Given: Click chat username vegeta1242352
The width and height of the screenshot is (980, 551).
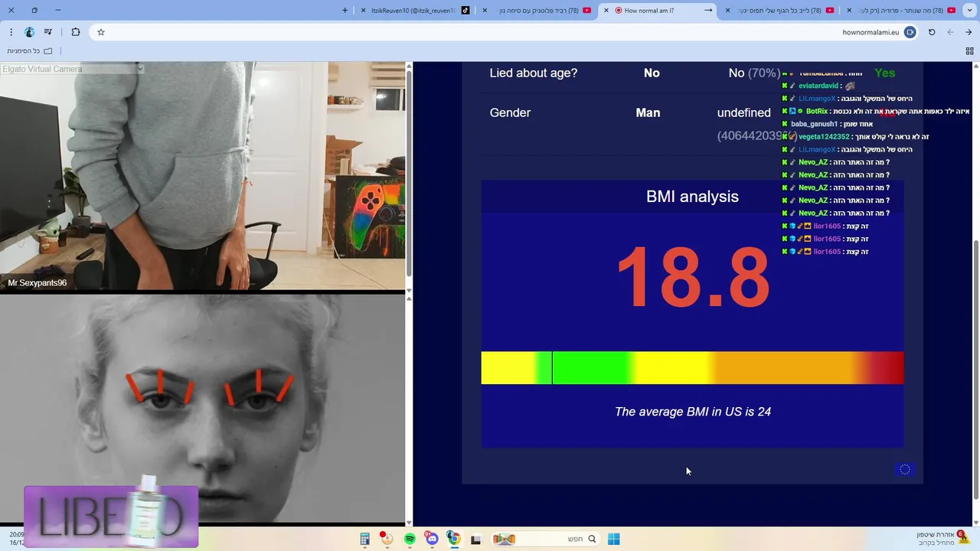Looking at the screenshot, I should (824, 137).
